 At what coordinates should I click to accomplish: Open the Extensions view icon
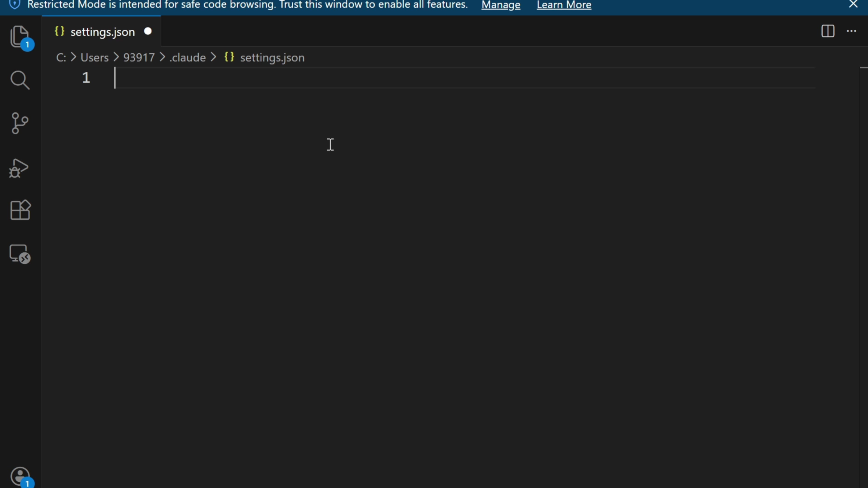click(20, 210)
